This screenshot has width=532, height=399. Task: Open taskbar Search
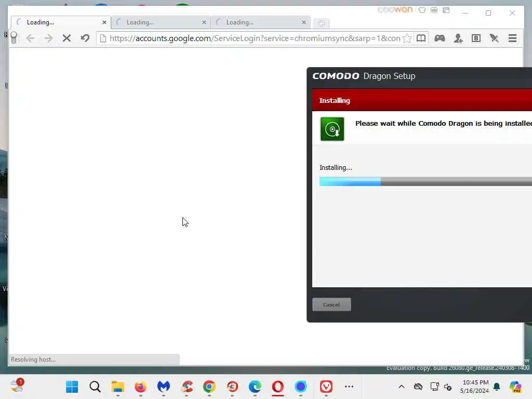click(95, 387)
